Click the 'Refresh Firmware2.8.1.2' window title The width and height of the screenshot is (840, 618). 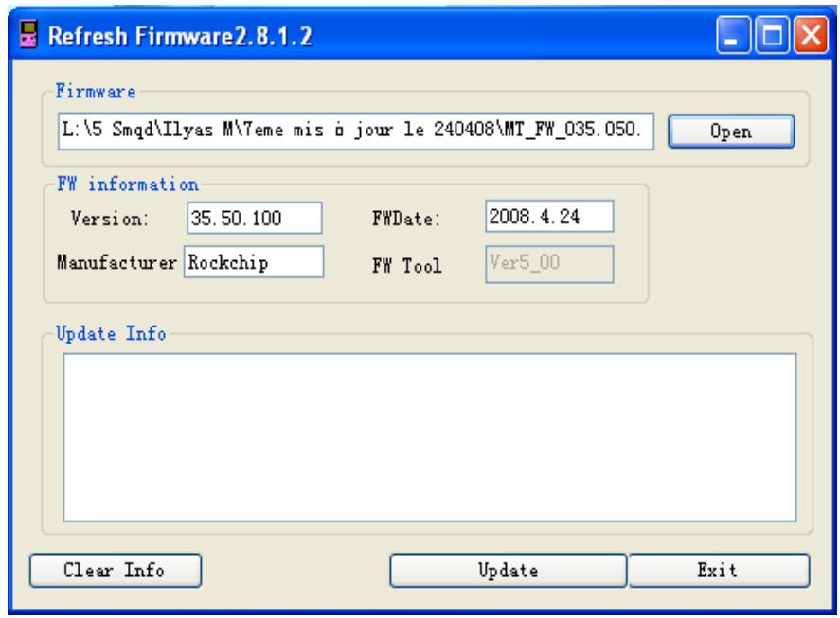point(180,36)
